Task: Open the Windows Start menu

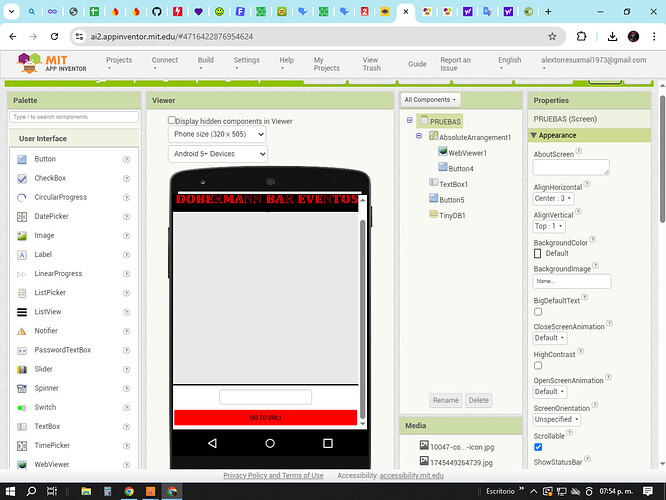Action: tap(10, 492)
